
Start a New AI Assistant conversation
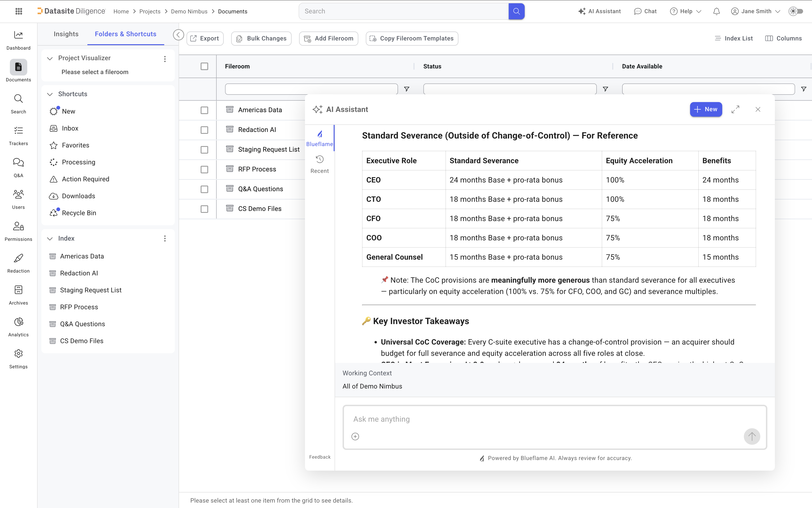706,110
